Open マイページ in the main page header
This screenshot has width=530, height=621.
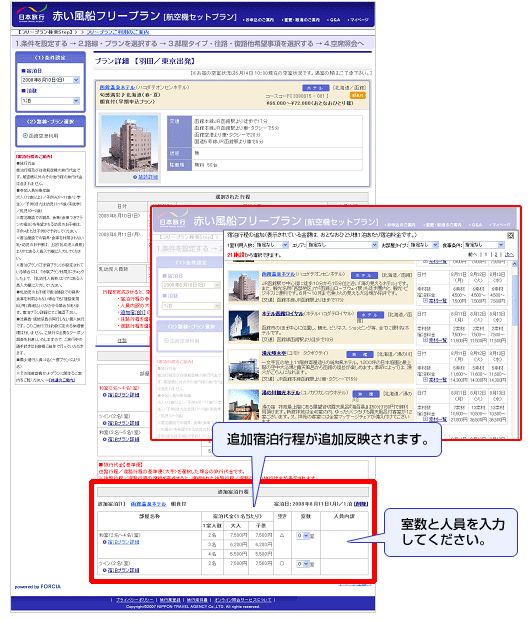click(x=358, y=20)
